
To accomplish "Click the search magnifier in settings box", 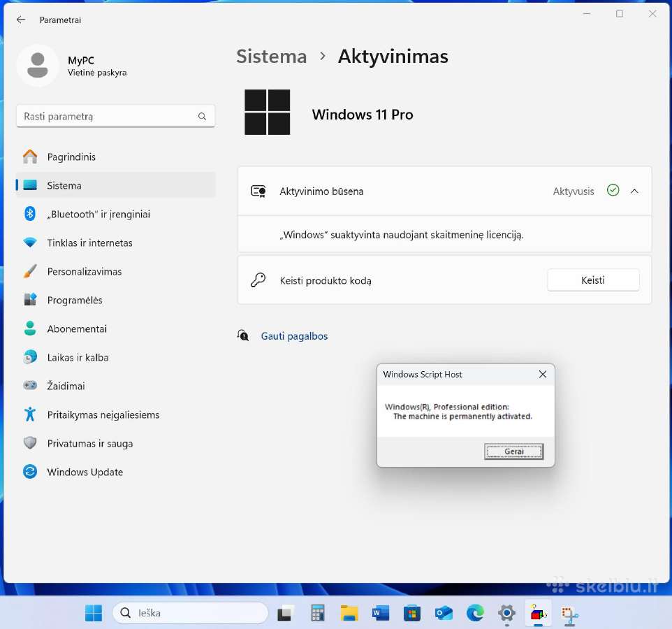I will tap(203, 116).
